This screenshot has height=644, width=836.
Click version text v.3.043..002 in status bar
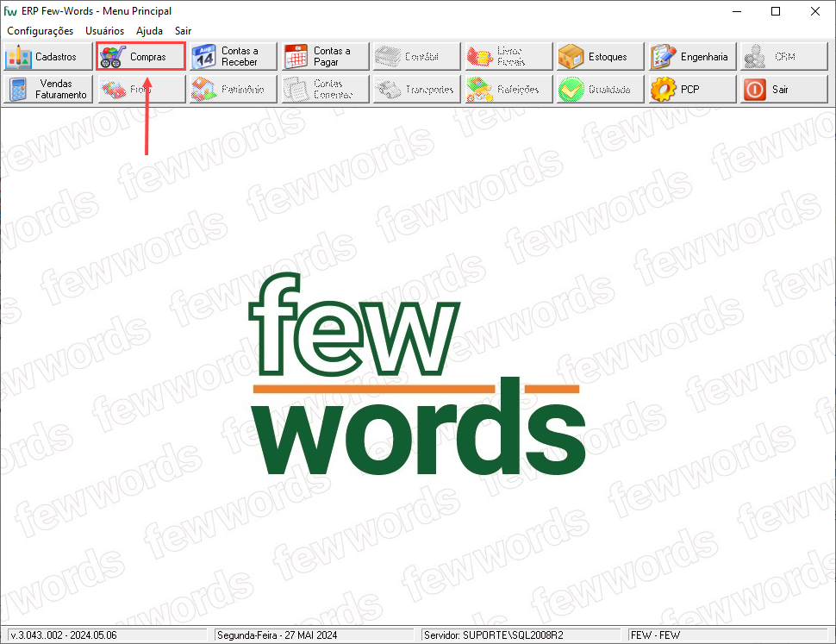(64, 635)
